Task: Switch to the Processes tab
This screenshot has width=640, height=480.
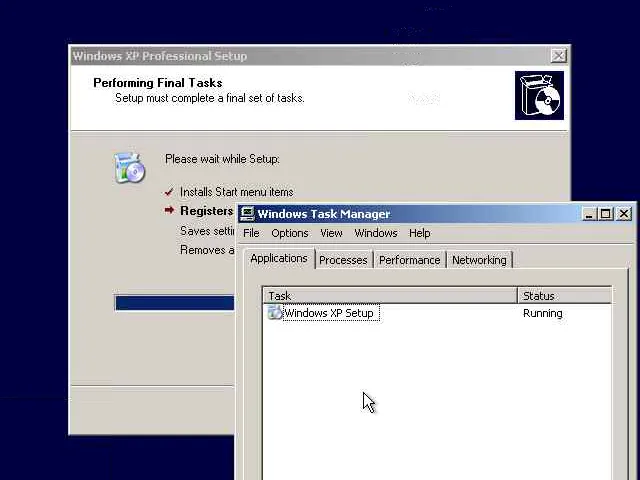Action: 343,260
